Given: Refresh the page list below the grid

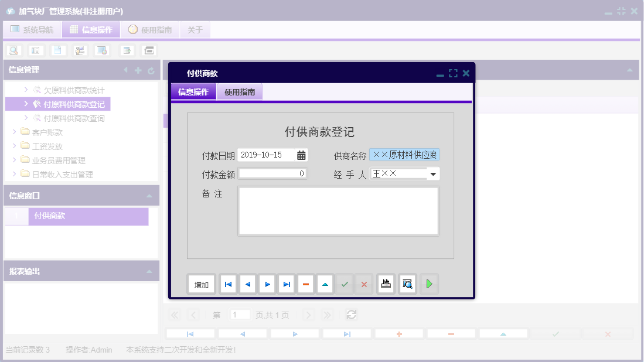Looking at the screenshot, I should [x=351, y=315].
